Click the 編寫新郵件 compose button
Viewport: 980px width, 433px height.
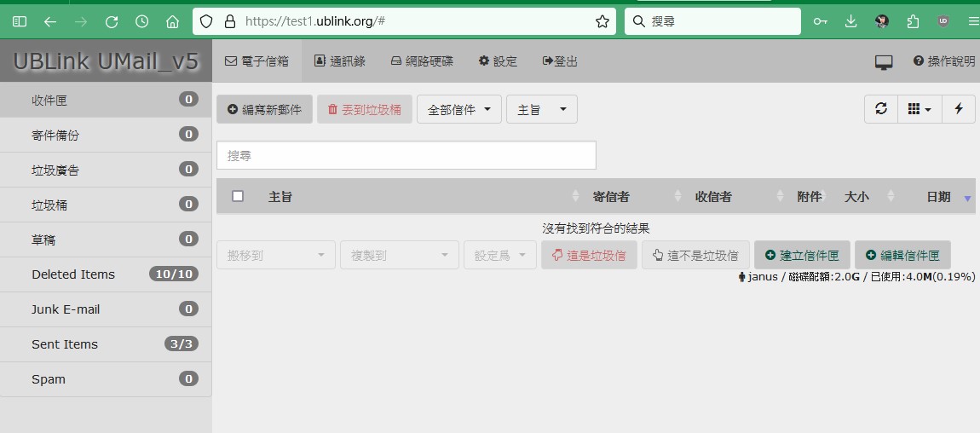(264, 110)
